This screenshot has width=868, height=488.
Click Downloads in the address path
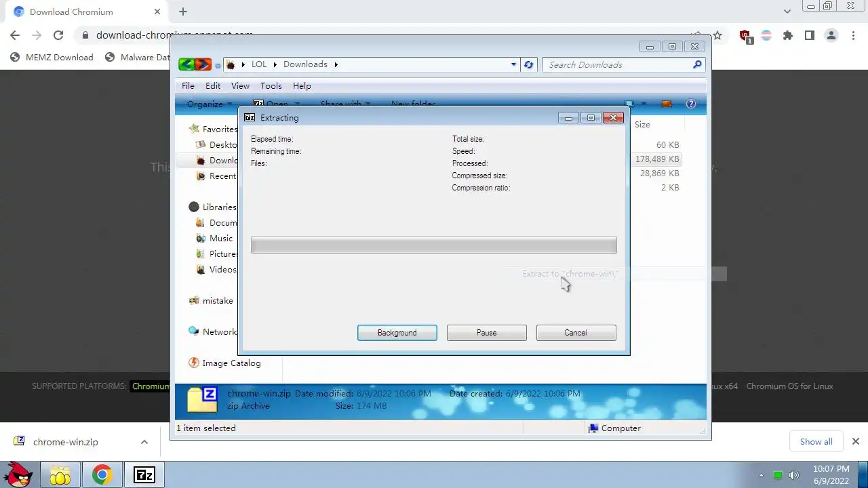coord(305,64)
